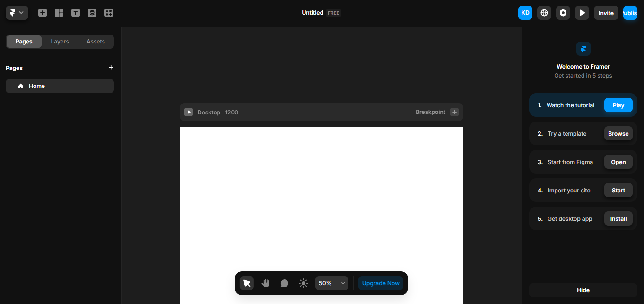
Task: Play the Desktop breakpoint preview
Action: click(x=189, y=112)
